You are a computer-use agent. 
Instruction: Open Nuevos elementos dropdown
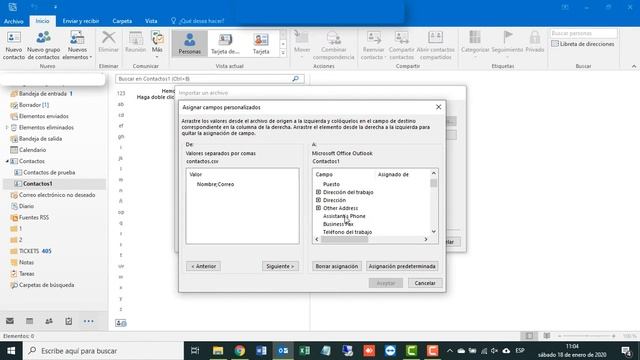pyautogui.click(x=77, y=45)
